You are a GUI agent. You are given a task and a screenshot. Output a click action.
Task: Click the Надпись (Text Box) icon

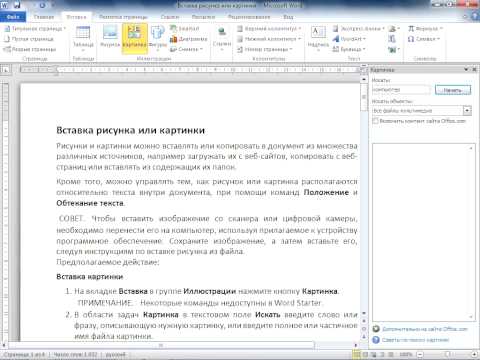[318, 37]
